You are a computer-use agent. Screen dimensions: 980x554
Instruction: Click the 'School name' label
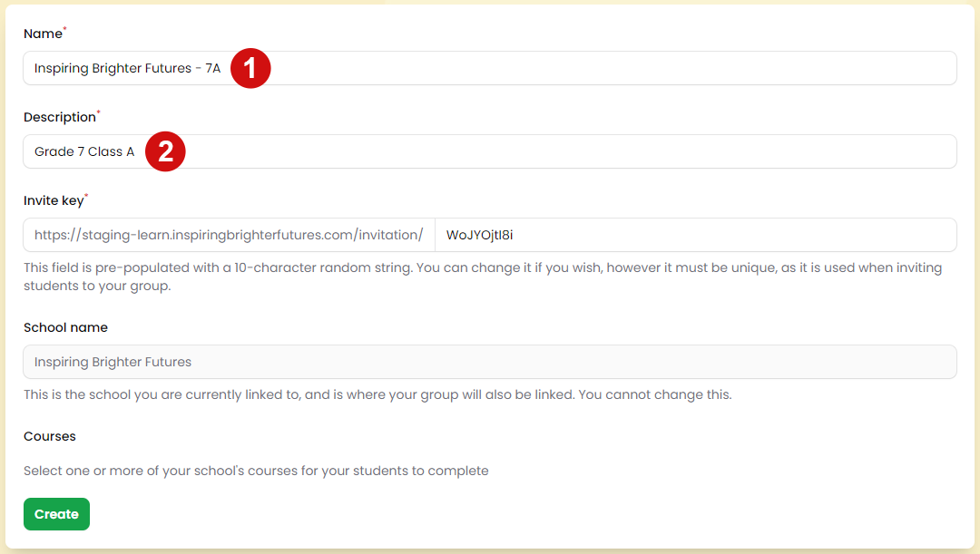tap(65, 327)
